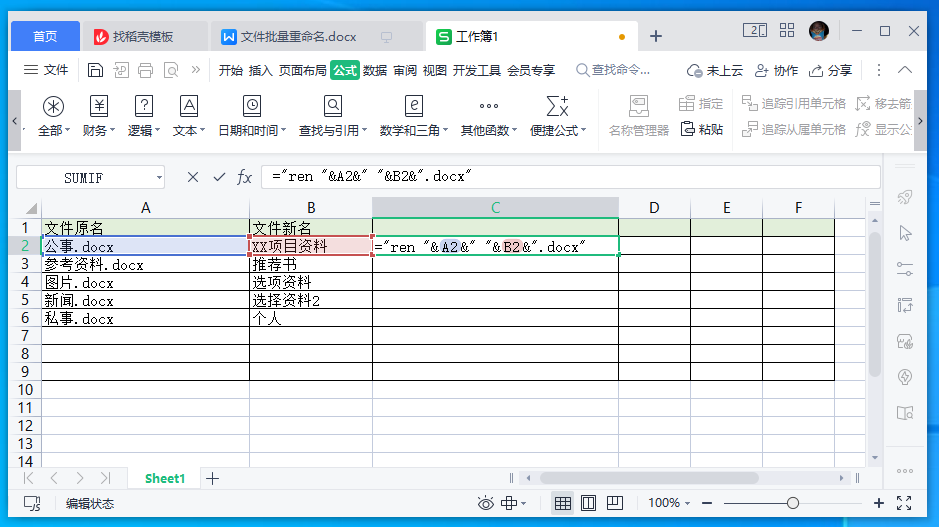939x527 pixels.
Task: Click the 协作 collaborate button
Action: coord(776,71)
